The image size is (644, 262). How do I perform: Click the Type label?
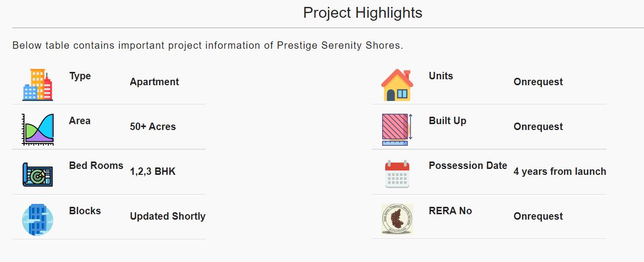(80, 76)
